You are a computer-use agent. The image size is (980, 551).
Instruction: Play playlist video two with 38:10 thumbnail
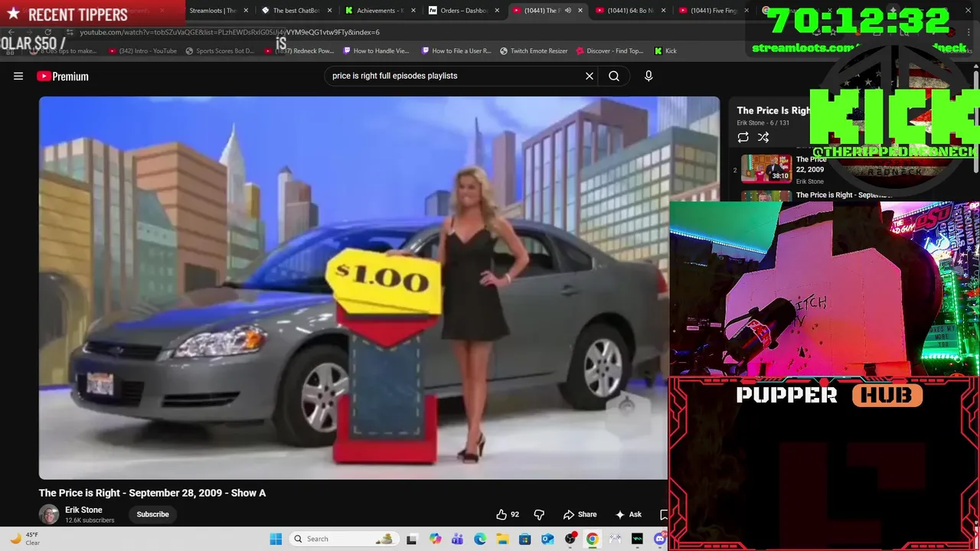766,168
